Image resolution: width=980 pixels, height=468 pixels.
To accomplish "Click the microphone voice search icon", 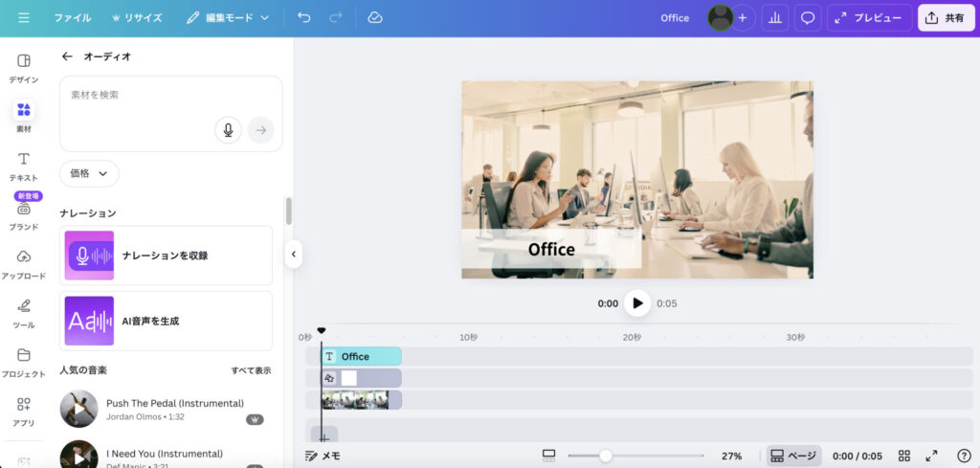I will tap(228, 130).
